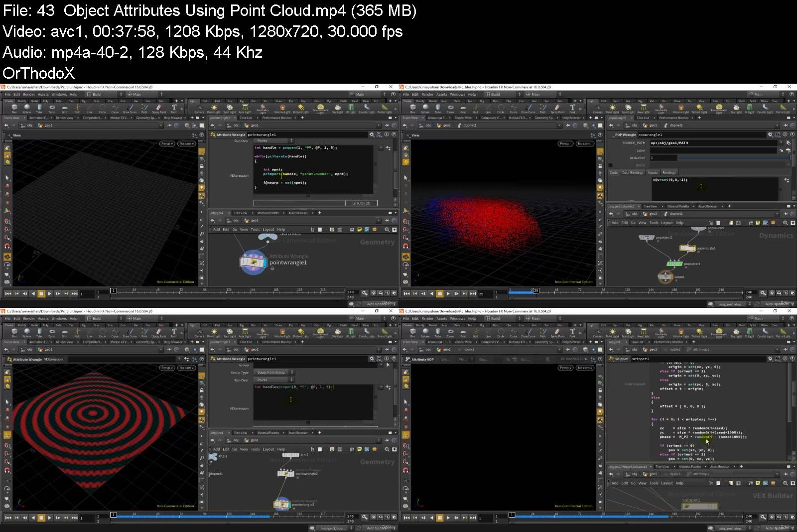Add Spot Light in bottom-left frame

(x=230, y=333)
